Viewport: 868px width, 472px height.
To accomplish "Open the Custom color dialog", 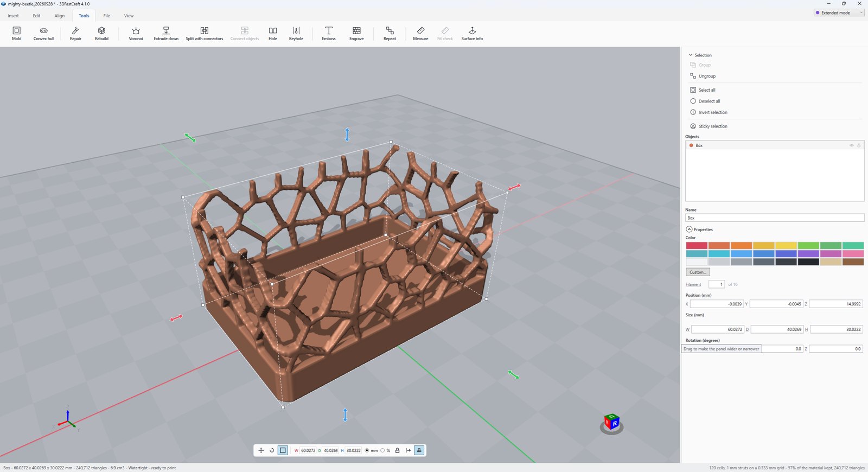I will pos(698,272).
